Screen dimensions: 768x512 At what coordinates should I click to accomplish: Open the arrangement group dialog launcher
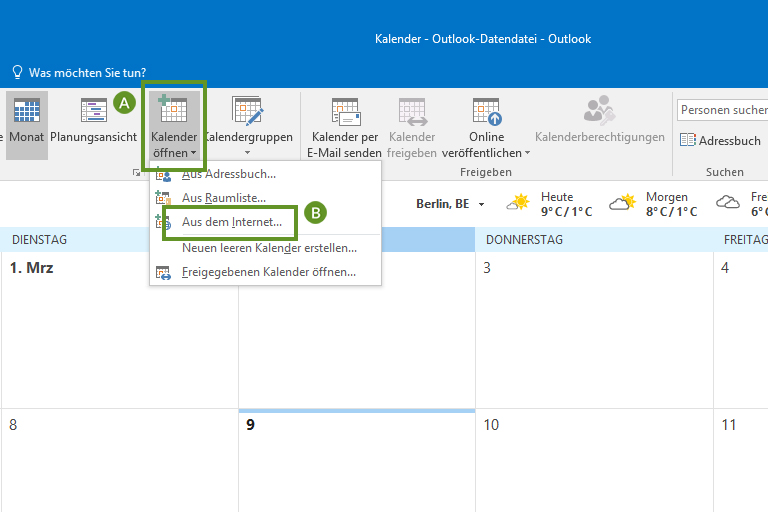coord(136,173)
